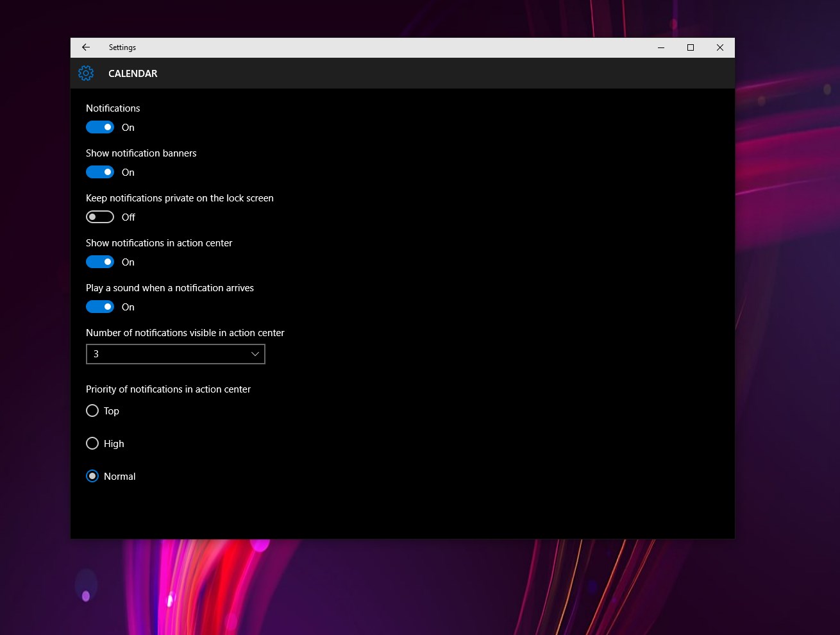
Task: Click the back arrow in title bar
Action: (86, 47)
